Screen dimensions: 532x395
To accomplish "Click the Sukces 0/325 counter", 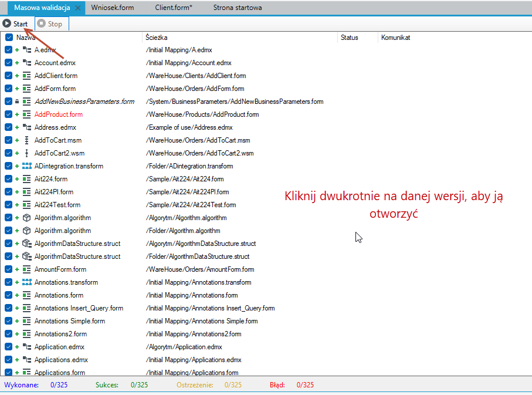I will pos(122,385).
